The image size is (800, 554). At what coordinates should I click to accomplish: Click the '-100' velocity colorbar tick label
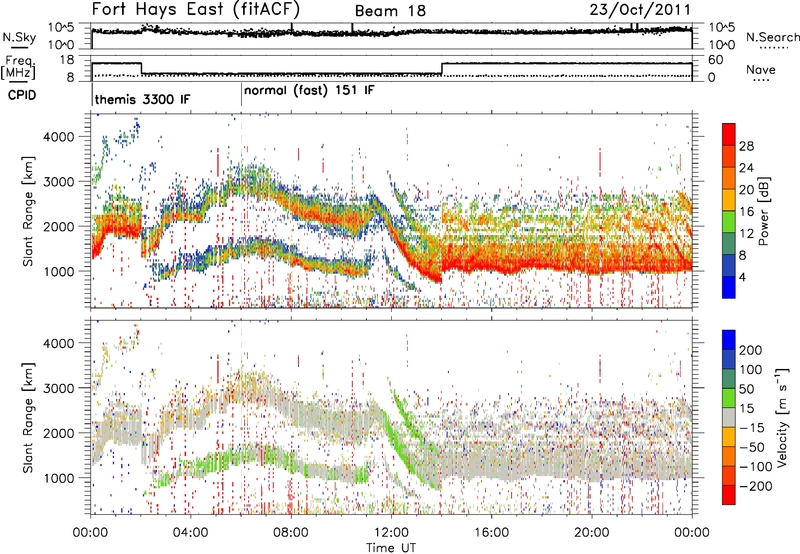[x=755, y=466]
